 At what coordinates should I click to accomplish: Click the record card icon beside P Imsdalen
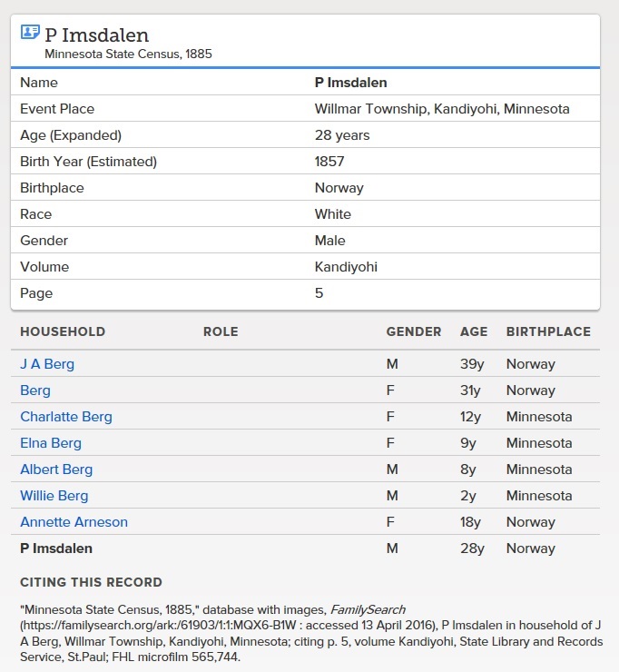click(x=30, y=32)
